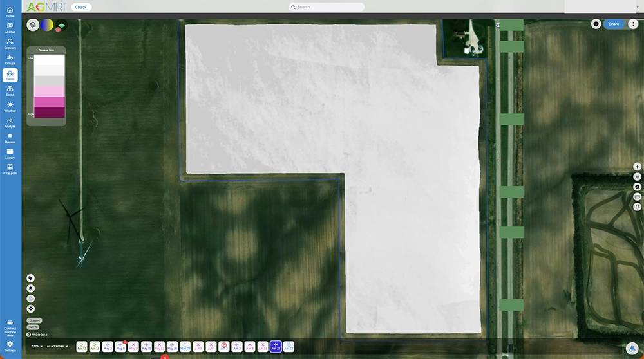Image resolution: width=644 pixels, height=359 pixels.
Task: Select the May 15 flight timeline marker
Action: [x=146, y=347]
